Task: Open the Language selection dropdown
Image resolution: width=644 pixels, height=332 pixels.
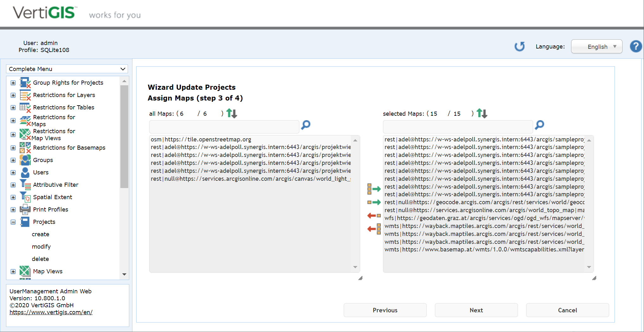Action: click(596, 46)
